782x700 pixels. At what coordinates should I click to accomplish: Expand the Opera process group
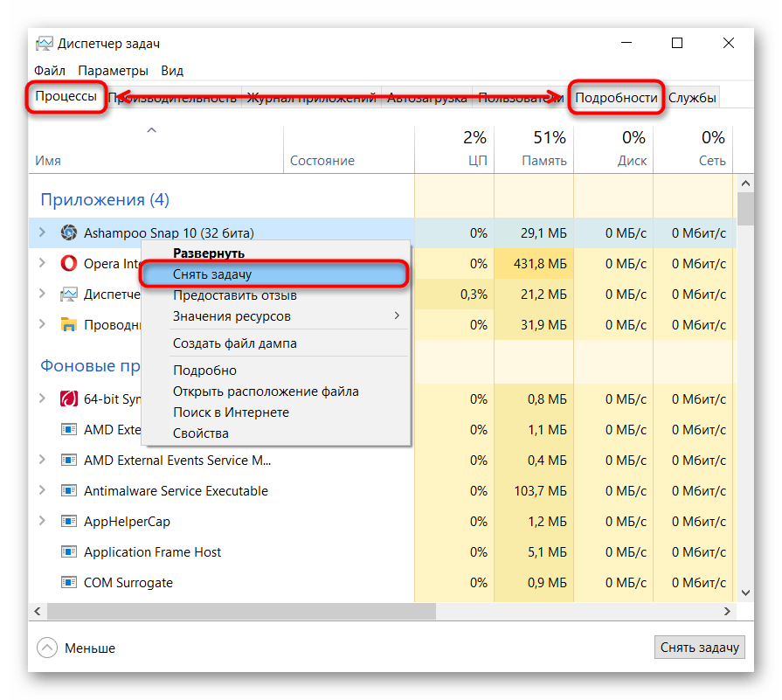(42, 263)
